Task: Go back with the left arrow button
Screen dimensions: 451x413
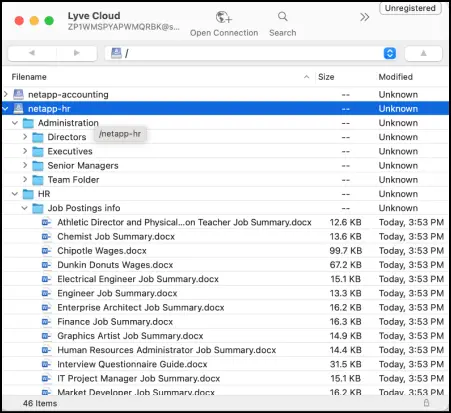Action: coord(32,53)
